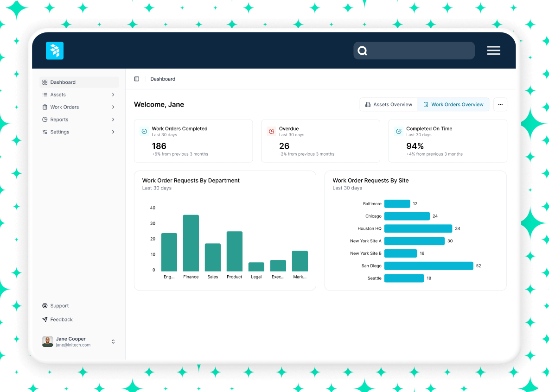The height and width of the screenshot is (392, 549).
Task: Expand the Work Orders sidebar chevron
Action: (113, 107)
